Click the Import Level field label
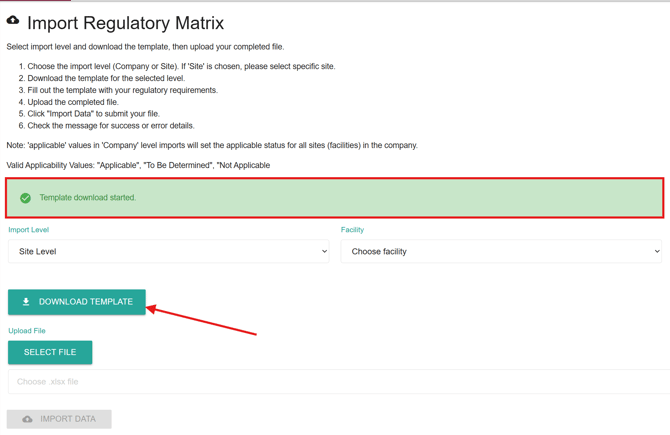The width and height of the screenshot is (670, 435). coord(29,230)
